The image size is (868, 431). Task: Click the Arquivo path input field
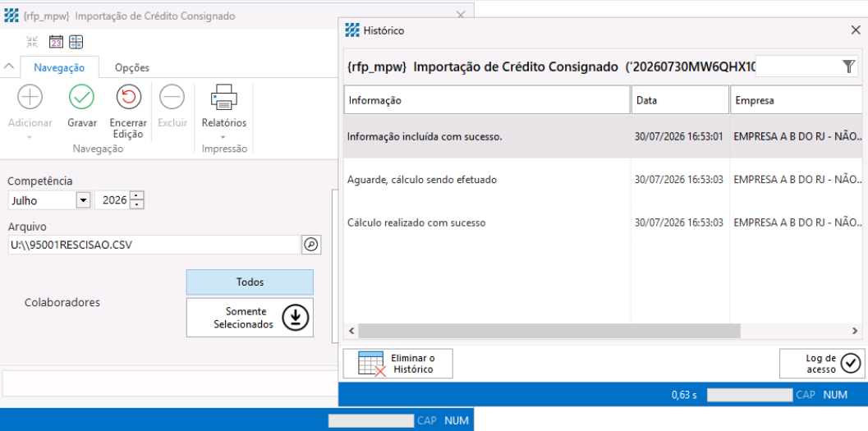coord(154,245)
